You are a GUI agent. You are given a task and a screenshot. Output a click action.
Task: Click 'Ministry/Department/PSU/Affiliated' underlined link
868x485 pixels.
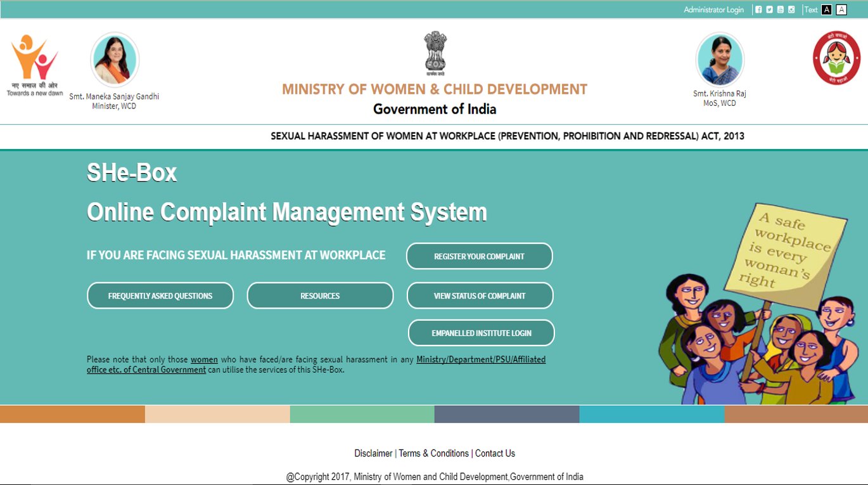click(481, 359)
